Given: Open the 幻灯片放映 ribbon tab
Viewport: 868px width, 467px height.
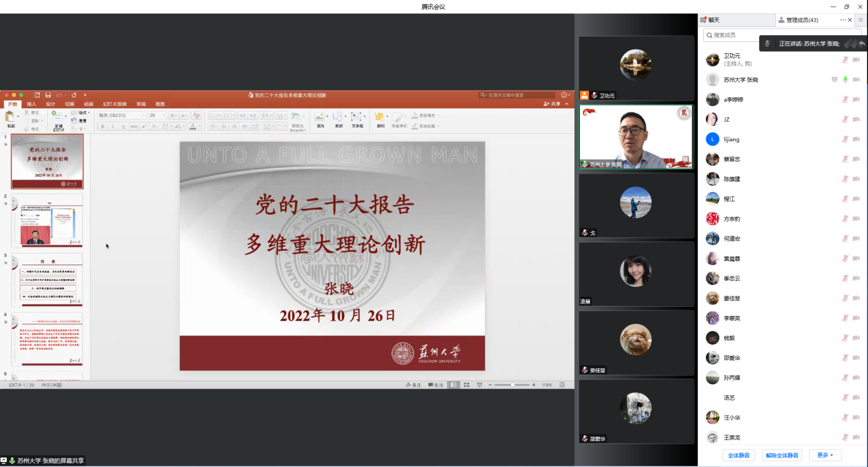Looking at the screenshot, I should (114, 104).
